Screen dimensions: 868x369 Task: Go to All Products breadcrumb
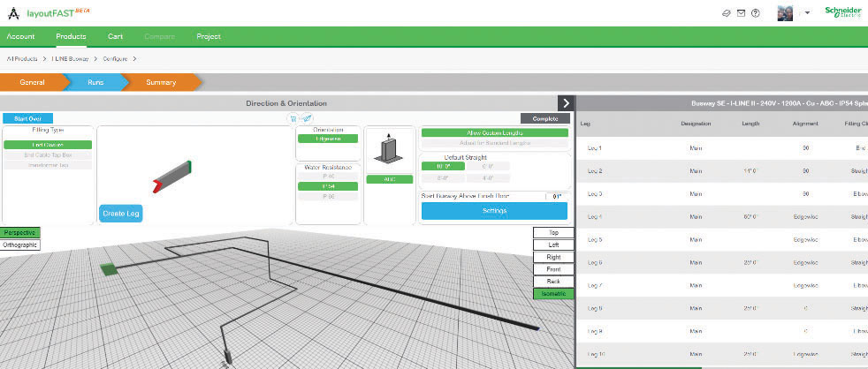point(22,58)
